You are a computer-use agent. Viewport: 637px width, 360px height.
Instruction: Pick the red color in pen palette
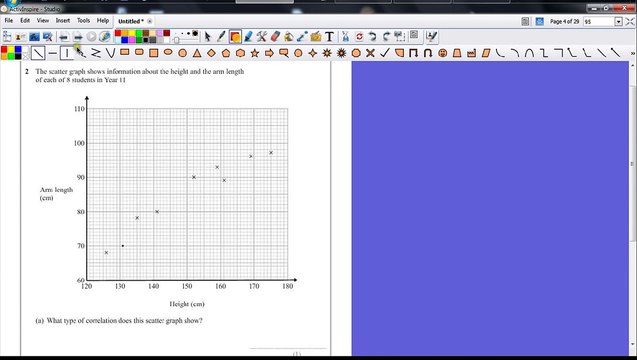coord(118,33)
